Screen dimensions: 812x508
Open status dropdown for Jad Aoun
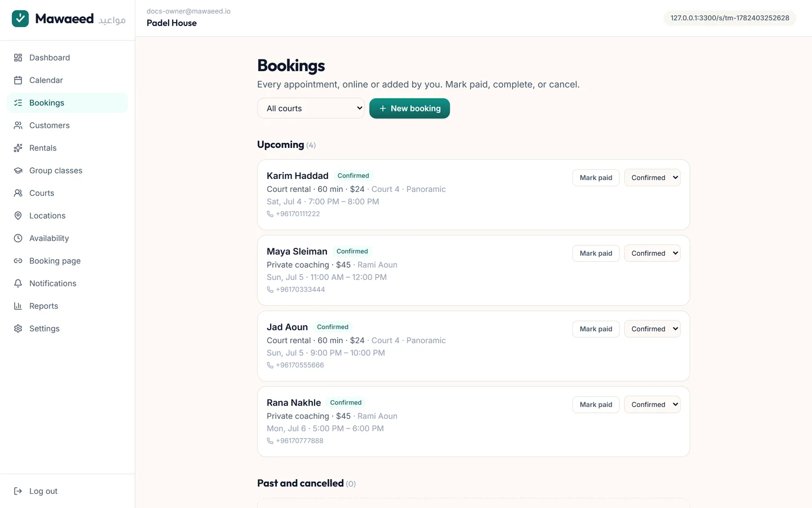(x=652, y=329)
